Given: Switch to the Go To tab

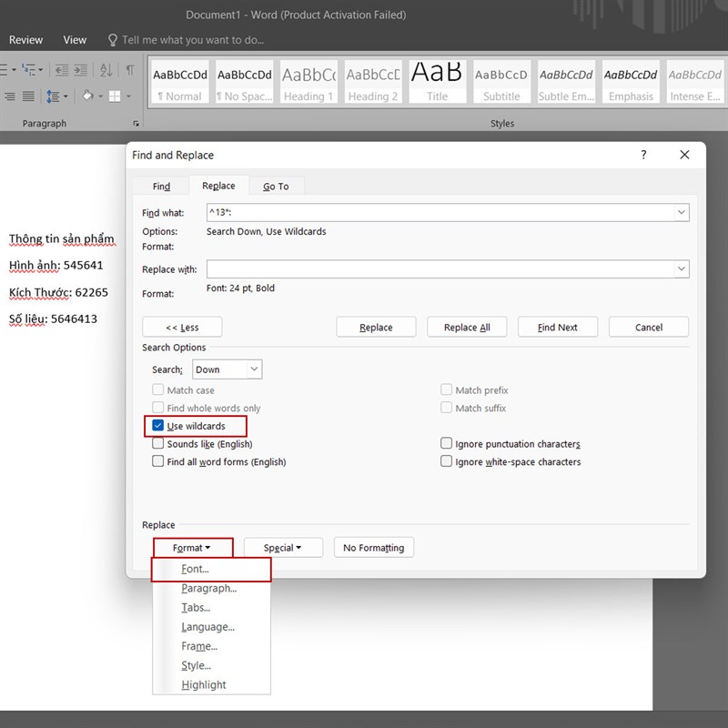Looking at the screenshot, I should 276,186.
